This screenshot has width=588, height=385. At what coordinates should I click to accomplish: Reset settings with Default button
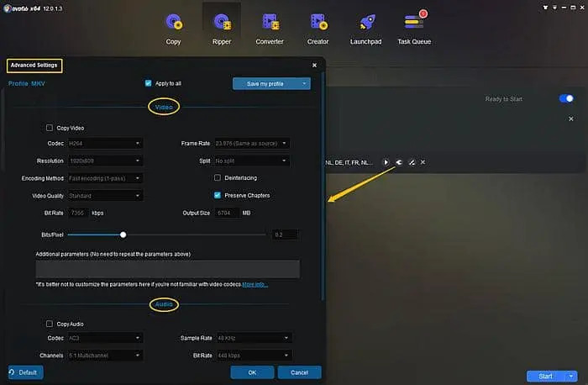click(25, 372)
